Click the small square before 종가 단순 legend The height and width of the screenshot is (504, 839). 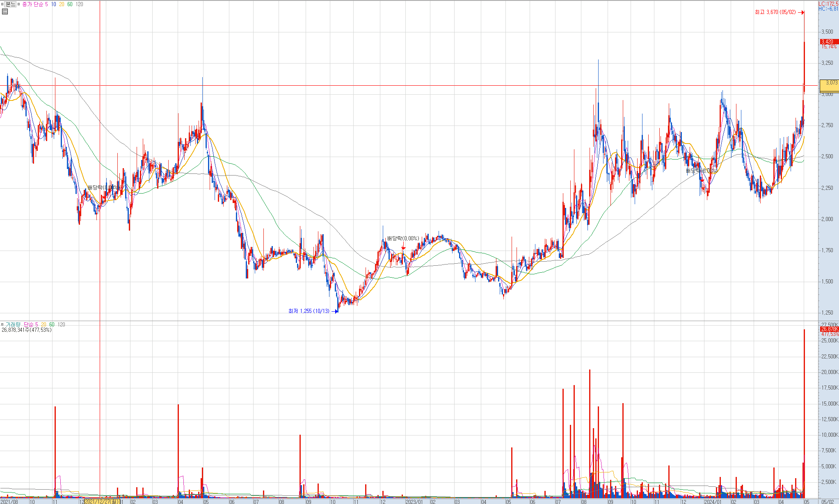pos(19,4)
